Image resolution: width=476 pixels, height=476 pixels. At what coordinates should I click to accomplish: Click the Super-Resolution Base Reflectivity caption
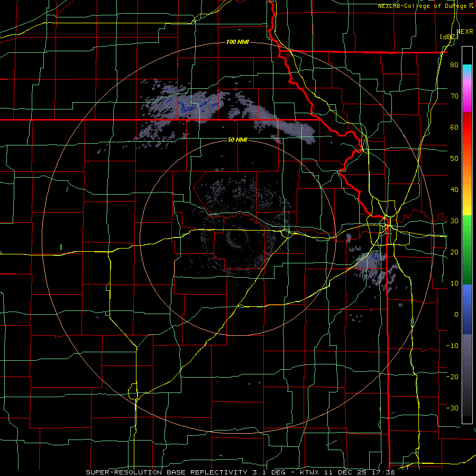(x=240, y=472)
